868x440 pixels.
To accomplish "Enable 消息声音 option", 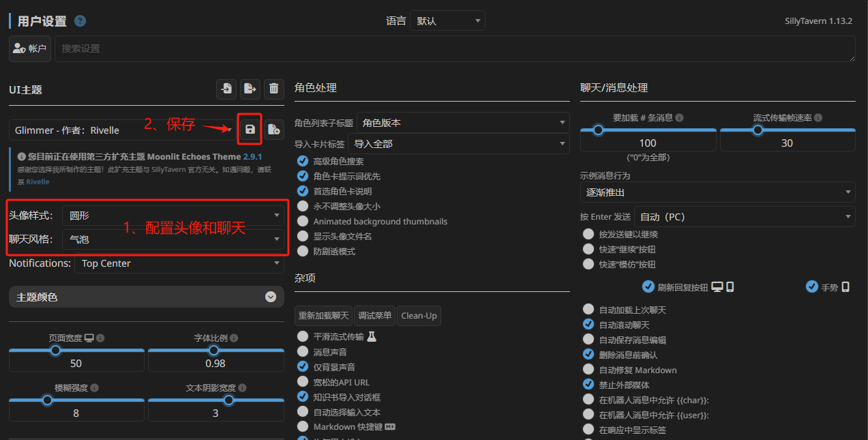I will (x=301, y=353).
